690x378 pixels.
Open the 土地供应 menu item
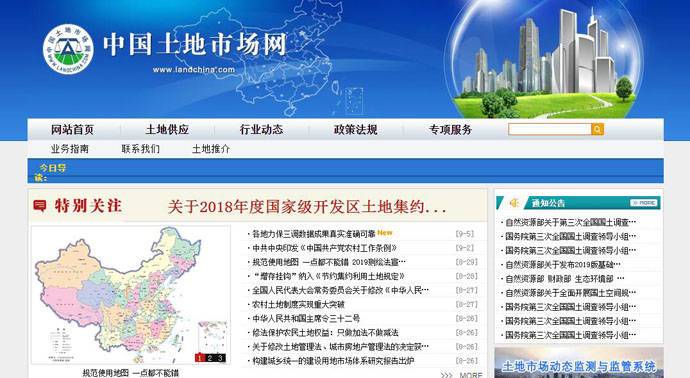(167, 130)
